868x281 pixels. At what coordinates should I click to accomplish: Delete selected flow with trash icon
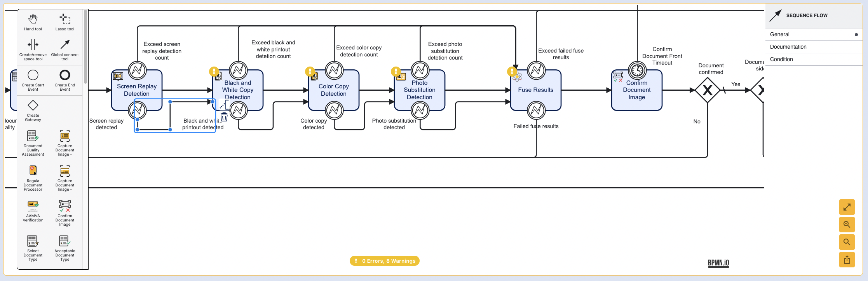point(224,117)
